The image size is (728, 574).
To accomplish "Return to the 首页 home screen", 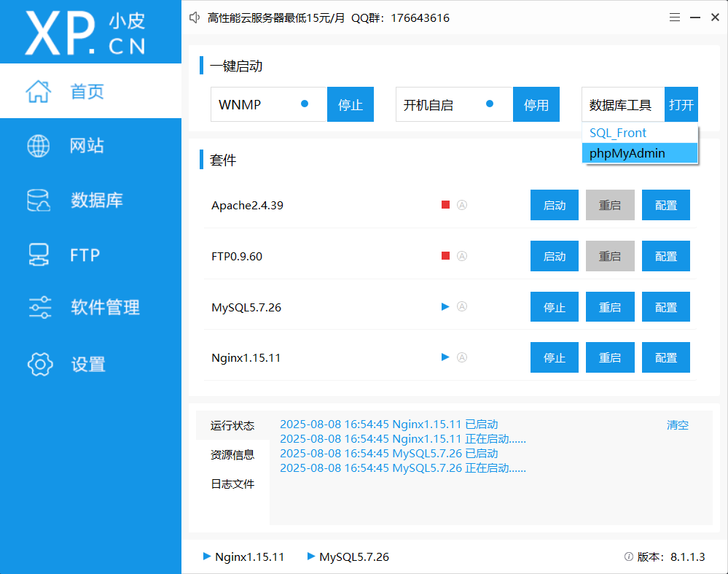I will pos(86,91).
